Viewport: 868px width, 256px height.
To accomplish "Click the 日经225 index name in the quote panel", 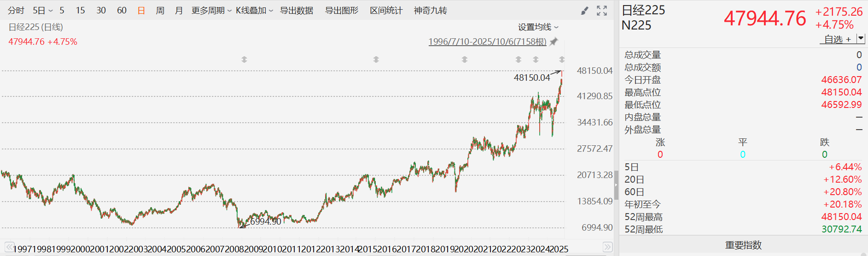I will pyautogui.click(x=643, y=10).
